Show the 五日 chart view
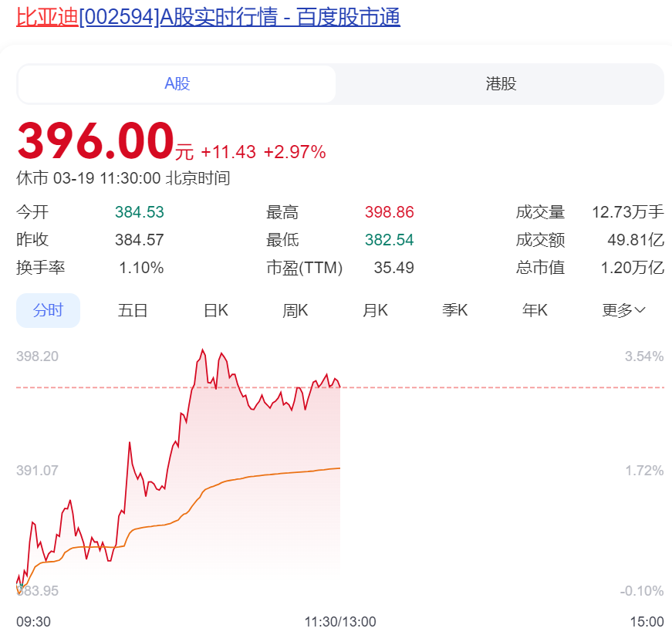 tap(133, 311)
